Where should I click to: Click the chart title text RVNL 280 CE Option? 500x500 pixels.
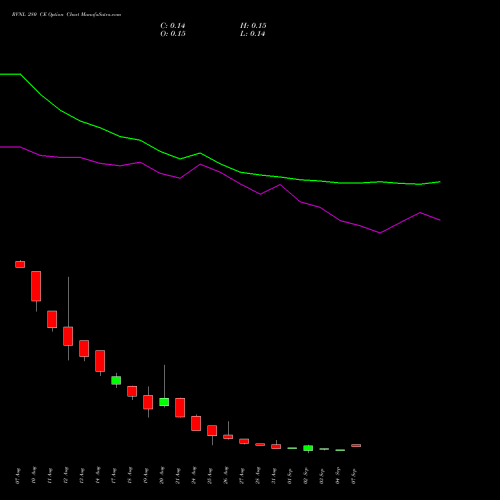click(38, 15)
